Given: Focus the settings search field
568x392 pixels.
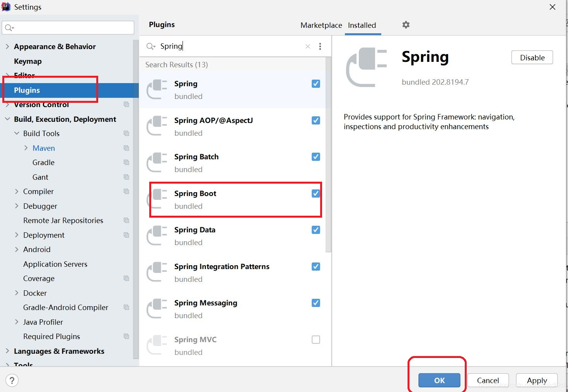Looking at the screenshot, I should coord(68,28).
